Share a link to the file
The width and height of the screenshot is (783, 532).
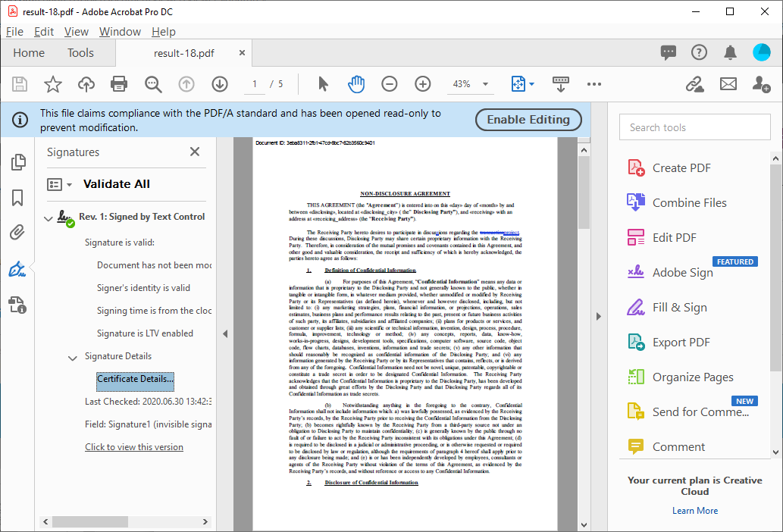tap(694, 84)
